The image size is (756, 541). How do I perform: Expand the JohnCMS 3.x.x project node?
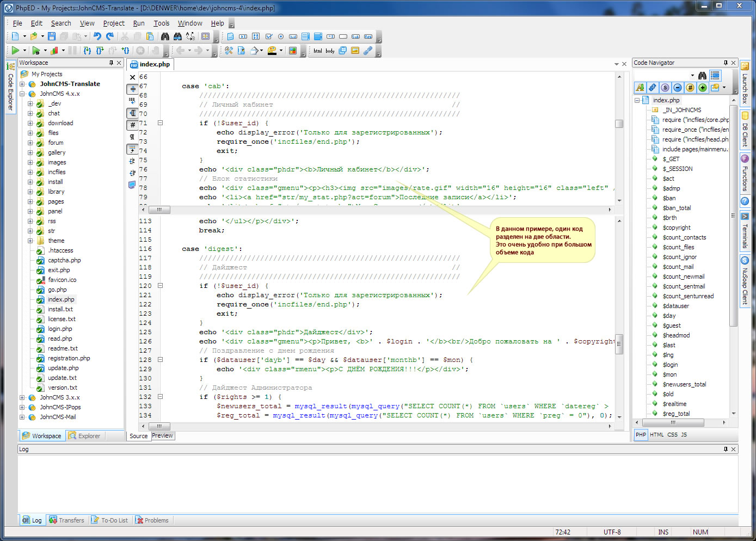[x=22, y=398]
